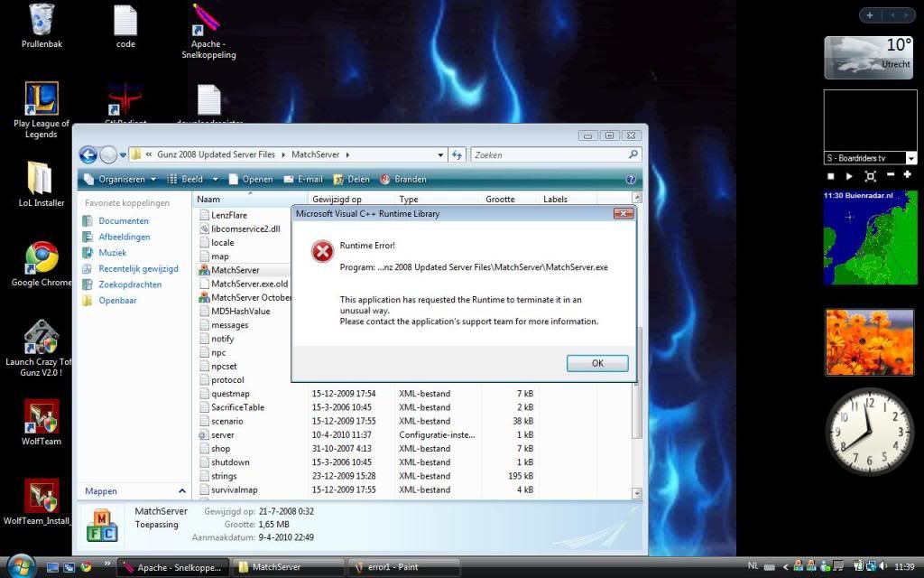Open Google Chrome desktop shortcut
The height and width of the screenshot is (578, 924).
(x=42, y=257)
